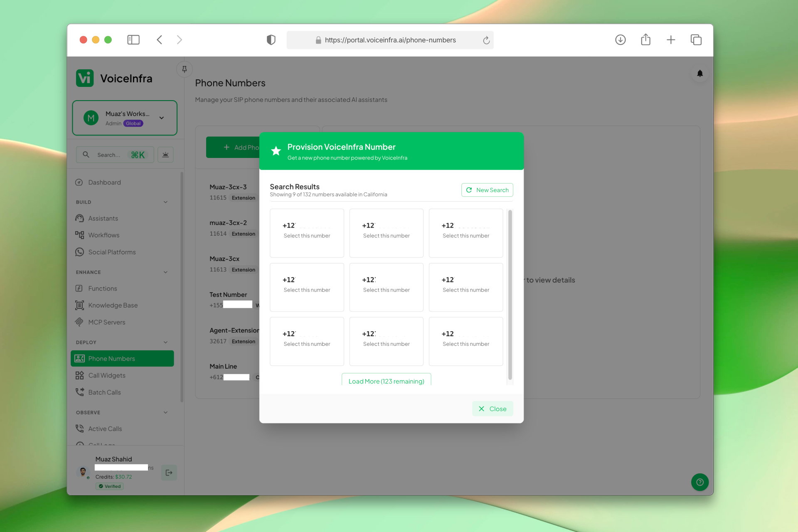Click the MCP Servers icon
Screen dimensions: 798x532
(x=79, y=322)
